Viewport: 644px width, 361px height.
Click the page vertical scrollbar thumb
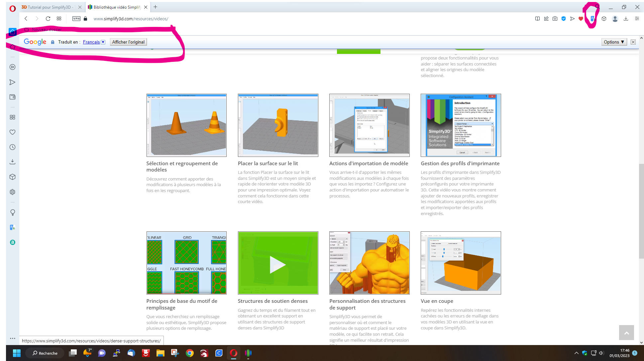pos(641,211)
